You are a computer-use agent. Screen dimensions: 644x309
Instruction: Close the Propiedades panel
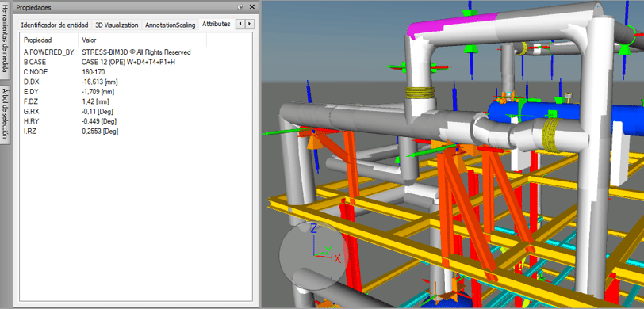(x=251, y=6)
